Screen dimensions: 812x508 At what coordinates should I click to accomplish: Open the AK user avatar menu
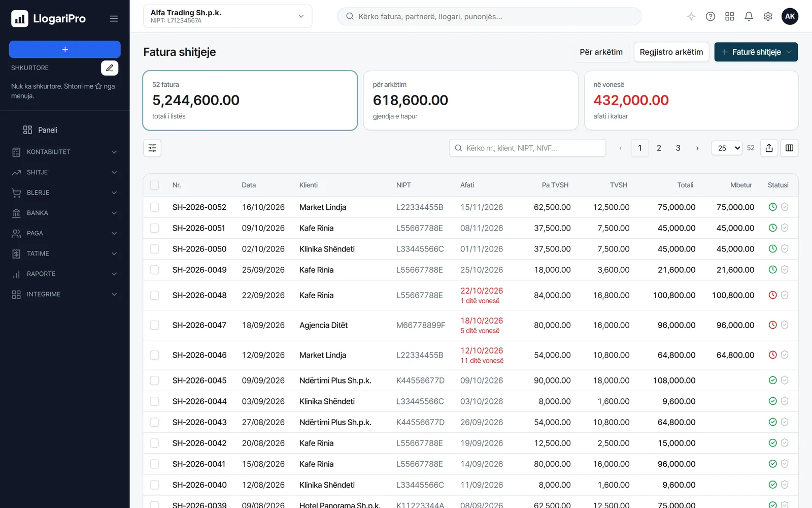pos(790,16)
